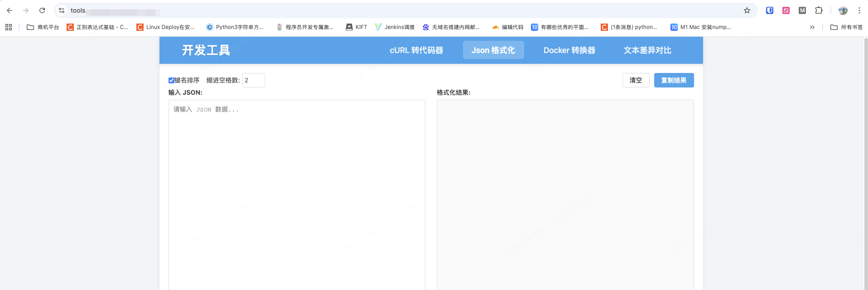
Task: Switch to Docker 转换器 tab
Action: (x=569, y=50)
